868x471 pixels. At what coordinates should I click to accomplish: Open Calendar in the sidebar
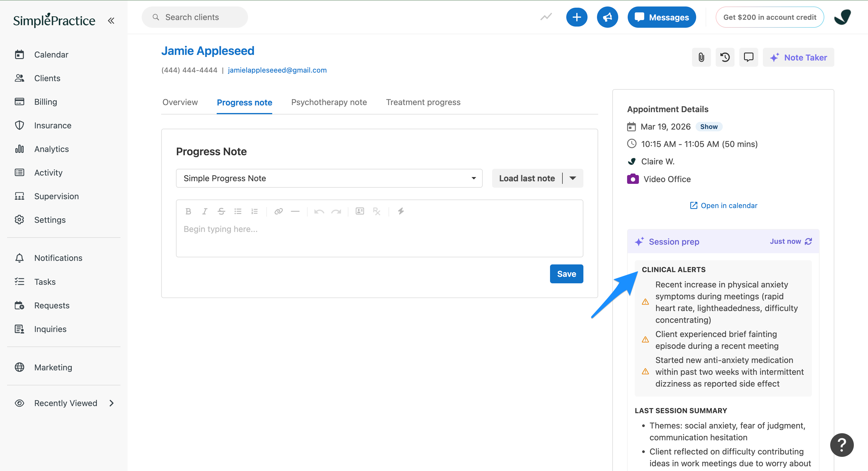pos(51,54)
